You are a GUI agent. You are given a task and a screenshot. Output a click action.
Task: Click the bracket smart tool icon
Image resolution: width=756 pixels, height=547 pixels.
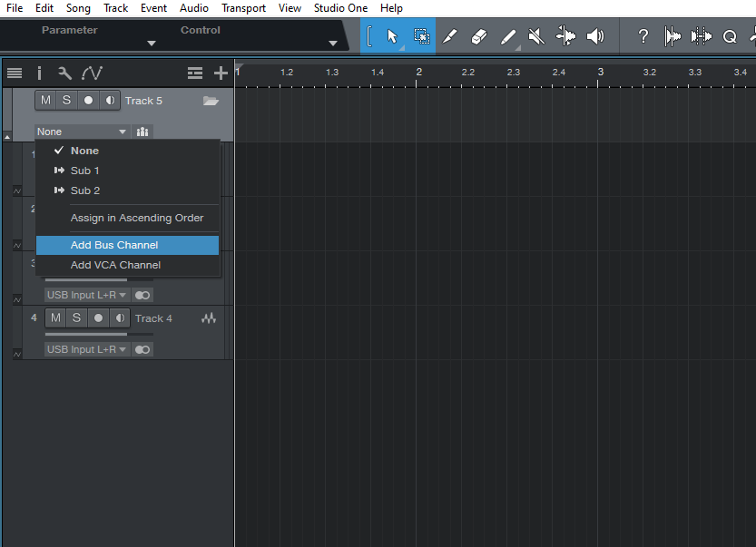[368, 36]
